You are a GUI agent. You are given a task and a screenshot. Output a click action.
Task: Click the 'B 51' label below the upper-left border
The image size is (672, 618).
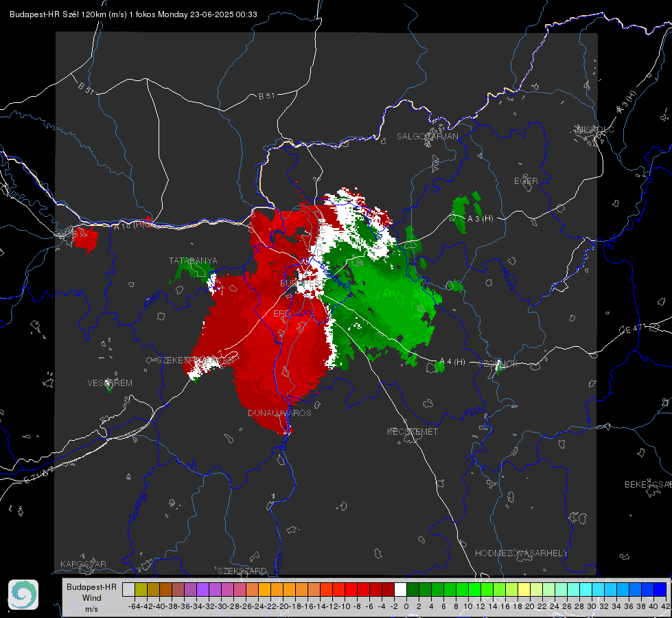86,88
